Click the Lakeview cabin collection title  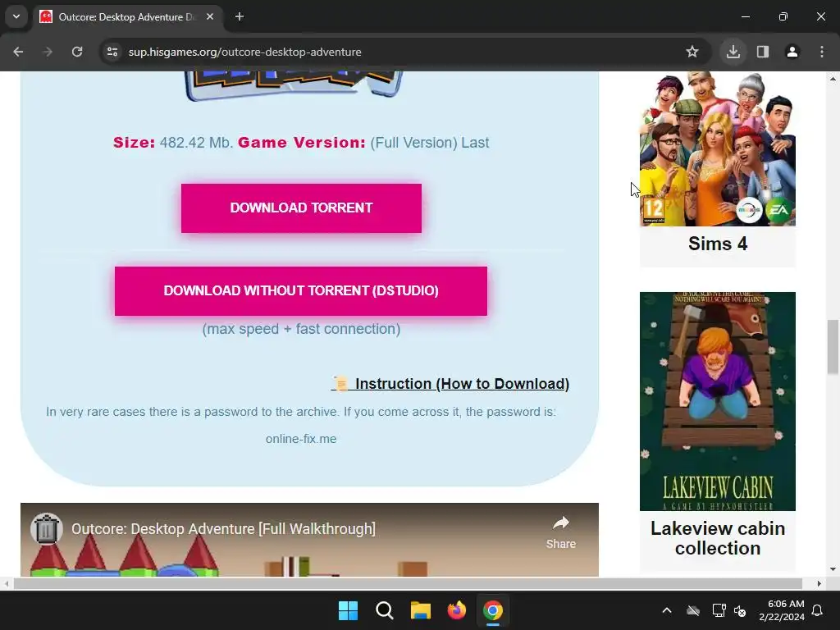point(717,538)
